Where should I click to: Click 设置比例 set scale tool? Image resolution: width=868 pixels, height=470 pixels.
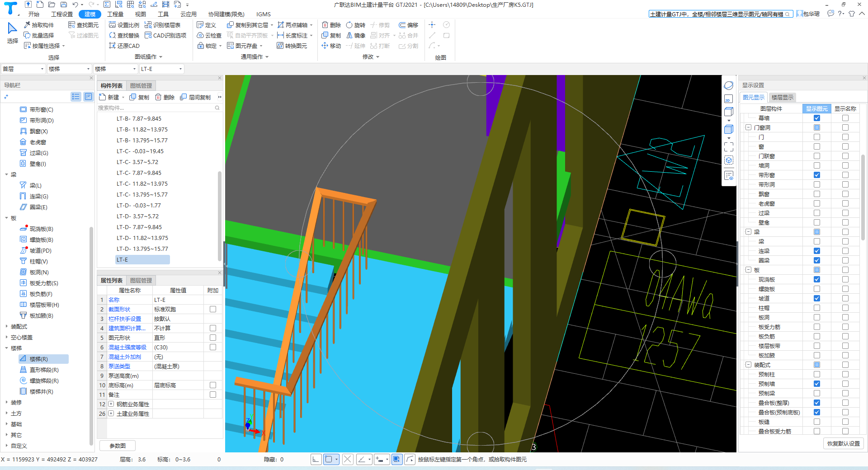[124, 25]
